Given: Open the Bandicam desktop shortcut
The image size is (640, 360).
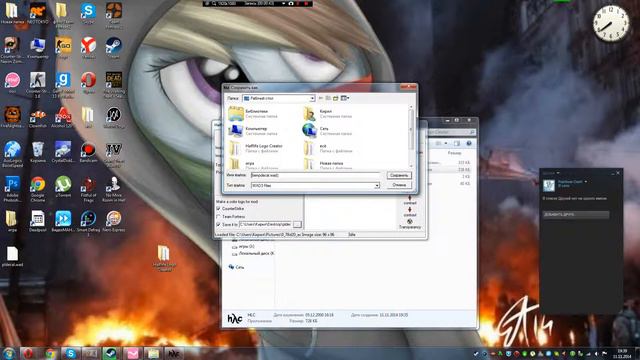Looking at the screenshot, I should (x=88, y=152).
